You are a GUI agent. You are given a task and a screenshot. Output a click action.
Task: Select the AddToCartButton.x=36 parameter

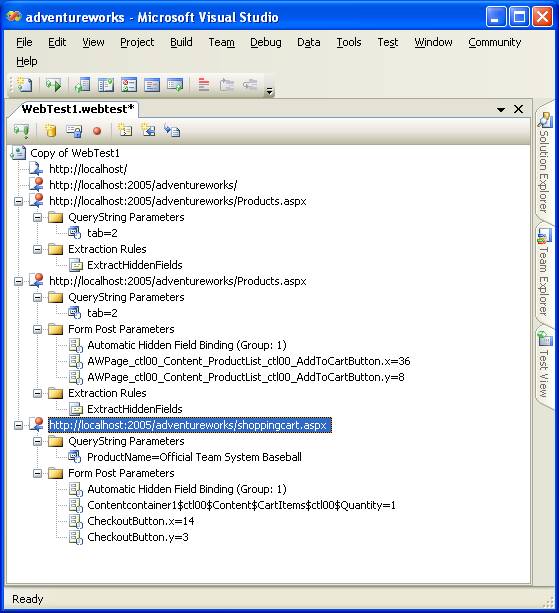(x=249, y=361)
